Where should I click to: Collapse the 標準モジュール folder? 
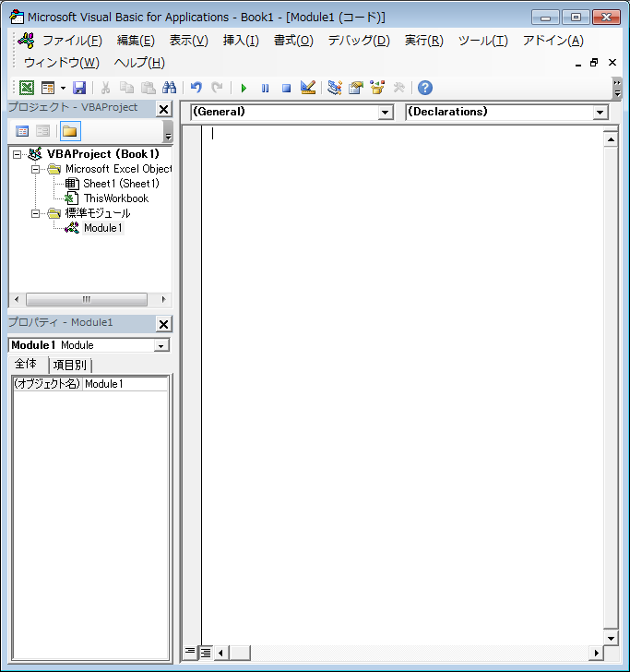pyautogui.click(x=36, y=213)
